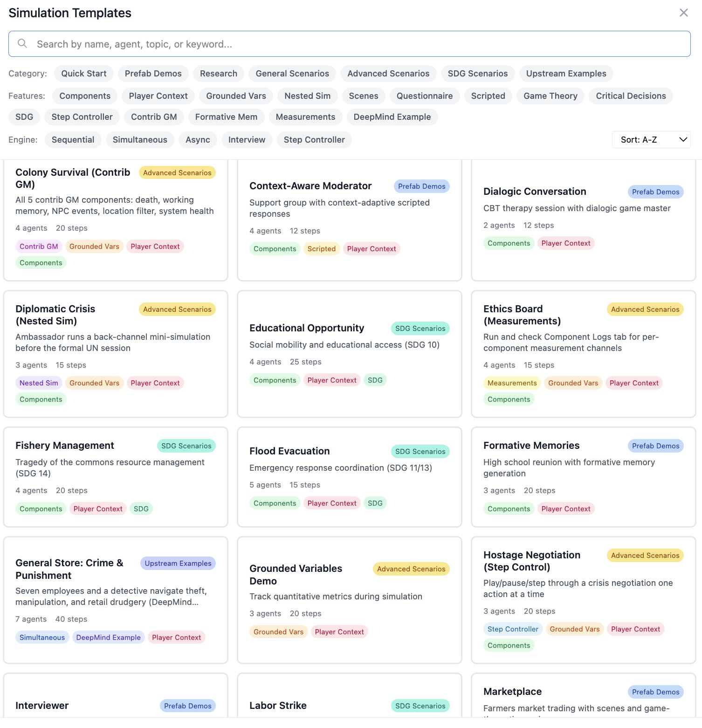Filter by Upstream Examples category chip
Viewport: 702px width, 728px height.
[x=566, y=74]
